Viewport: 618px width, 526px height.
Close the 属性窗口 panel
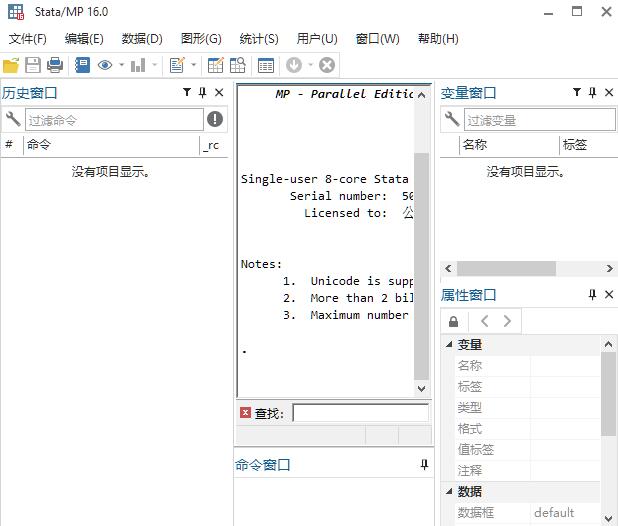pyautogui.click(x=609, y=294)
